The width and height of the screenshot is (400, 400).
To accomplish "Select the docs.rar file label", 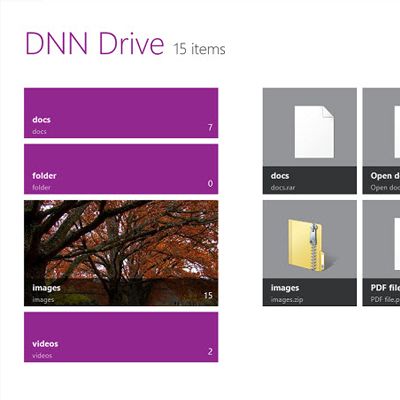I will [x=283, y=188].
